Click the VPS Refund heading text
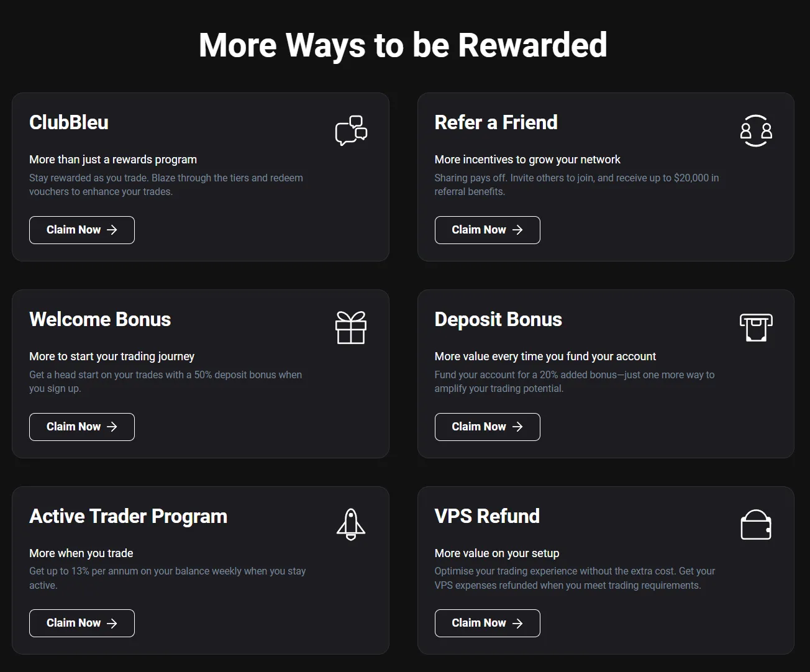 (x=487, y=516)
